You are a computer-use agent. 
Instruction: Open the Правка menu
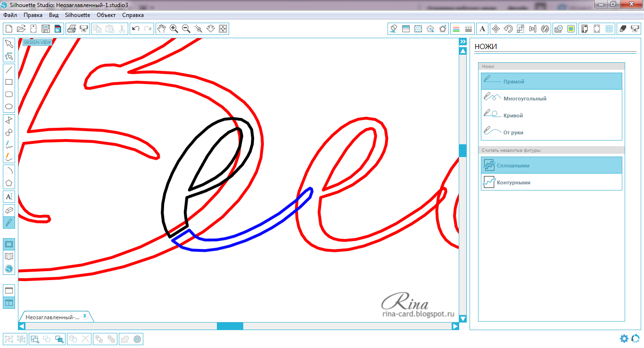tap(33, 15)
